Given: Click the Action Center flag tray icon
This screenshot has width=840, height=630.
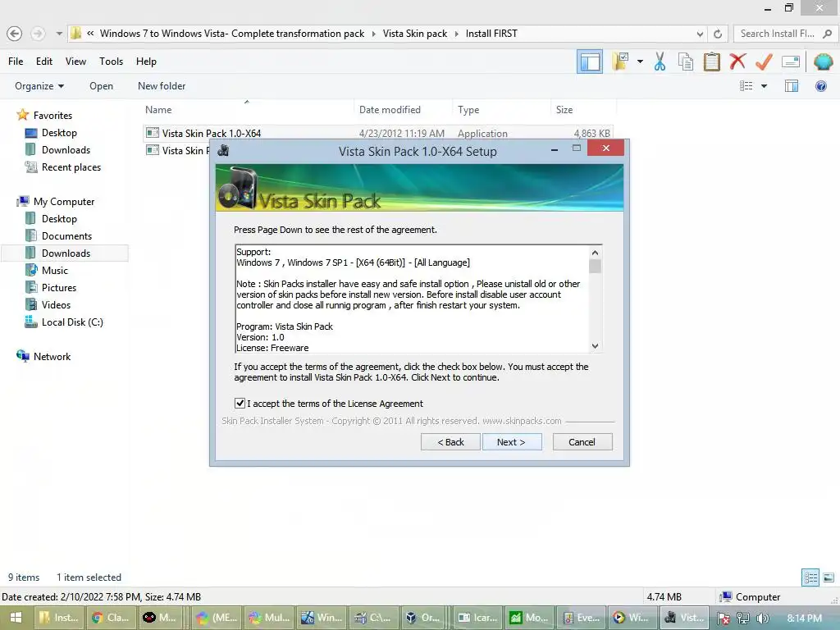Looking at the screenshot, I should pyautogui.click(x=723, y=618).
